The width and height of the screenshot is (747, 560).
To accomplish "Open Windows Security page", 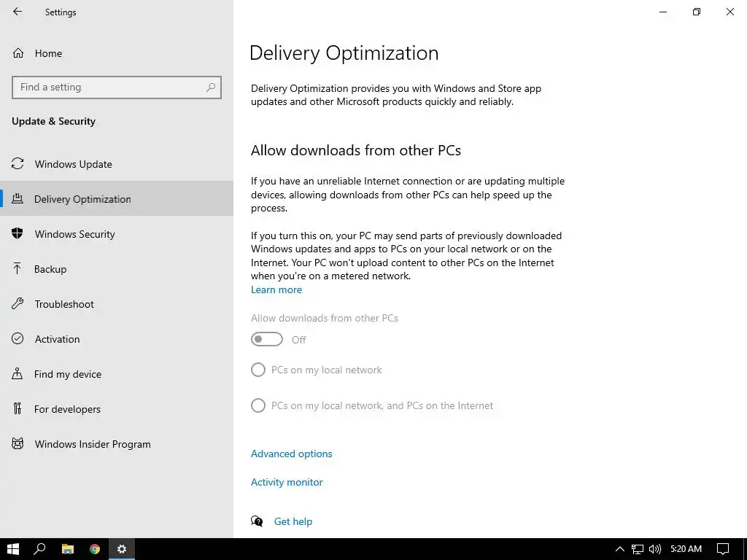I will tap(117, 234).
